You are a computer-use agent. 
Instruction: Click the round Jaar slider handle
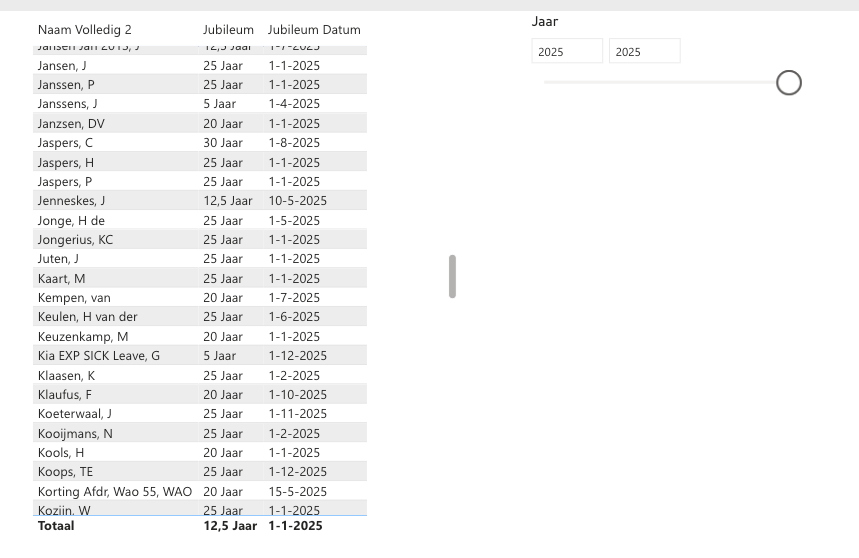point(789,83)
